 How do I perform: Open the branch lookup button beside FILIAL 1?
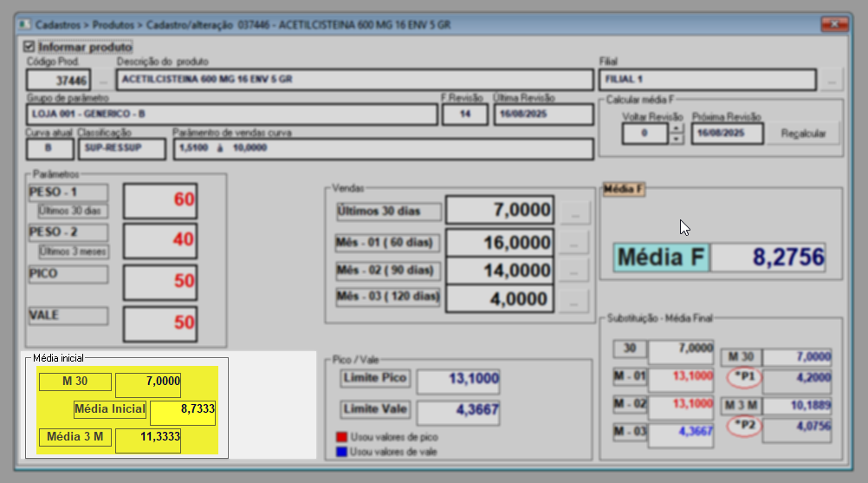[832, 80]
